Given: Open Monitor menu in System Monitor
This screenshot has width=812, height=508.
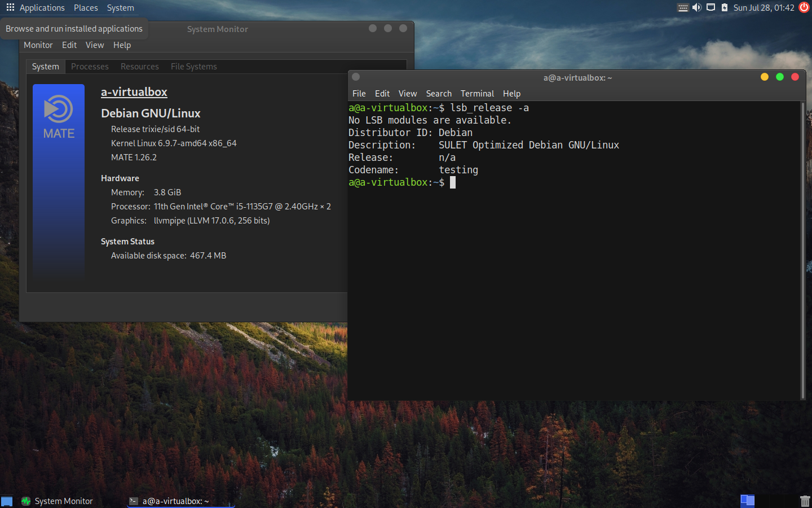Looking at the screenshot, I should tap(38, 45).
